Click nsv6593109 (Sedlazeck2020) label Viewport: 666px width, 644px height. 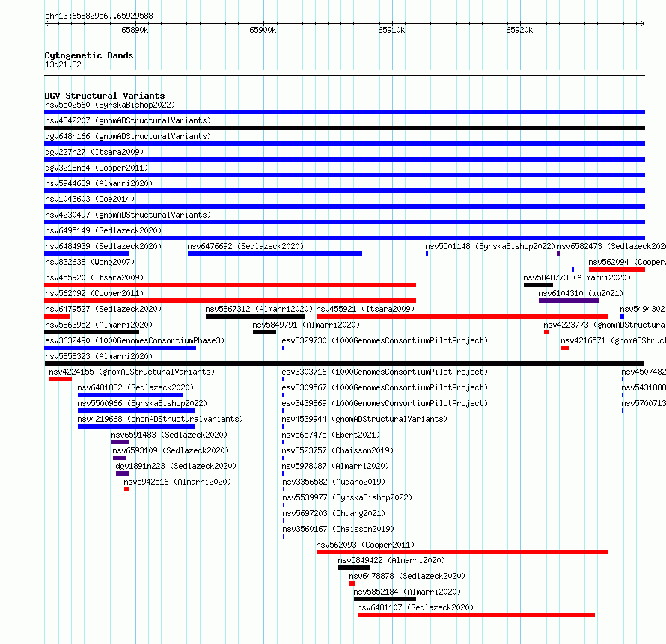point(171,450)
